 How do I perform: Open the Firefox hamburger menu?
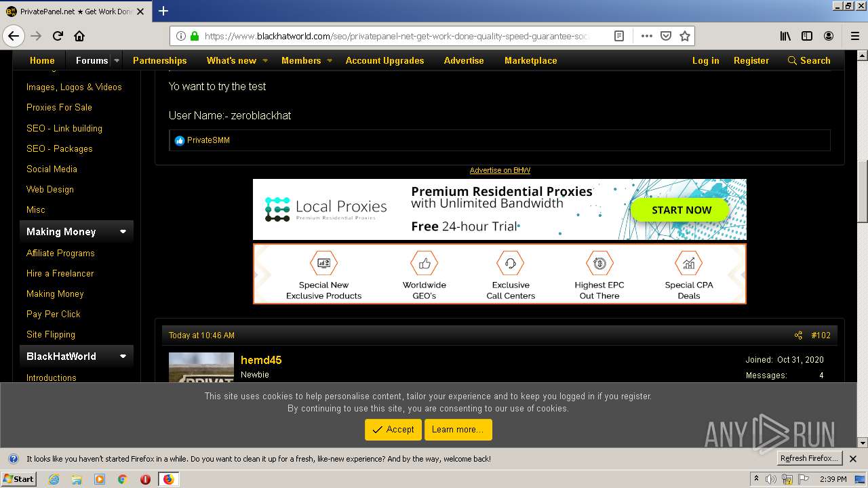tap(854, 36)
